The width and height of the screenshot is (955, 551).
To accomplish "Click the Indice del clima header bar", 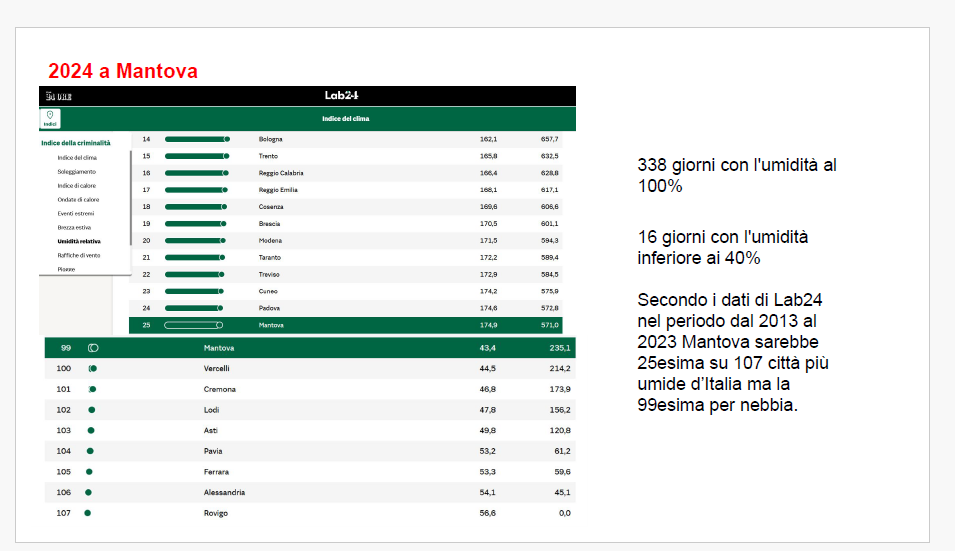I will click(x=345, y=119).
